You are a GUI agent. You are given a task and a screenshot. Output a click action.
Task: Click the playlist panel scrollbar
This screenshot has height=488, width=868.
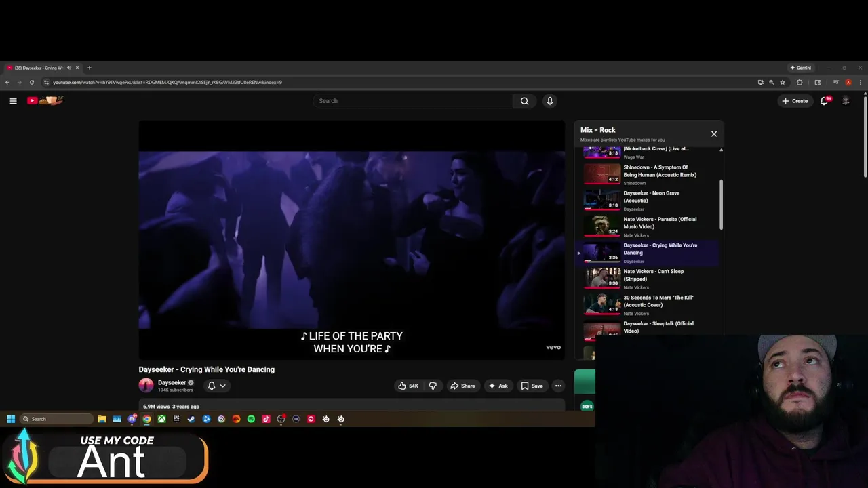point(721,205)
